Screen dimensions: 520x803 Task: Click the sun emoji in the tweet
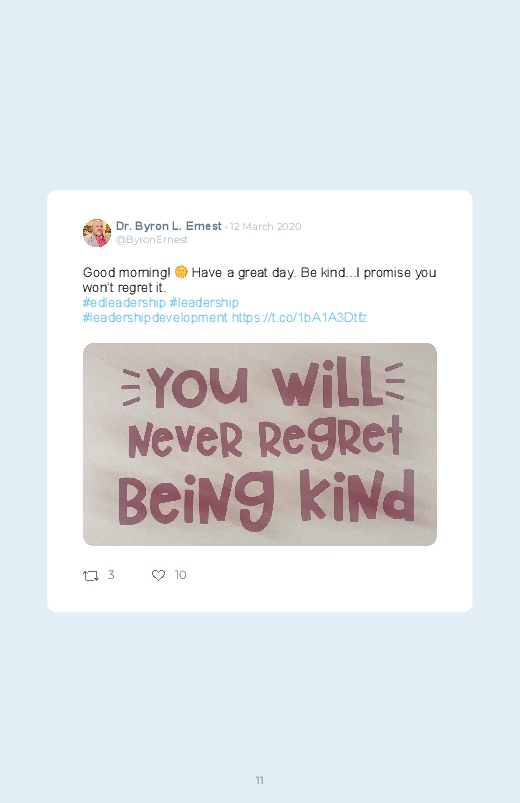181,272
